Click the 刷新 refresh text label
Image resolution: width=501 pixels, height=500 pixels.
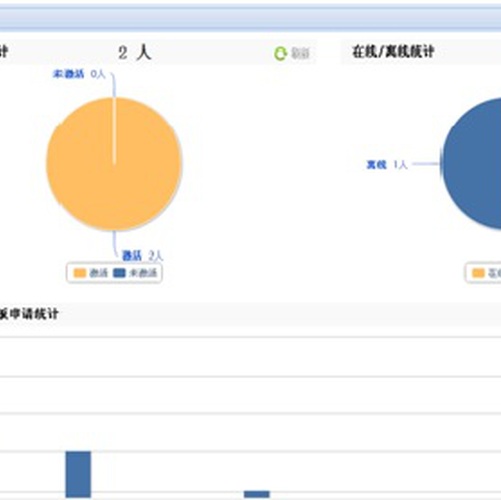point(300,53)
